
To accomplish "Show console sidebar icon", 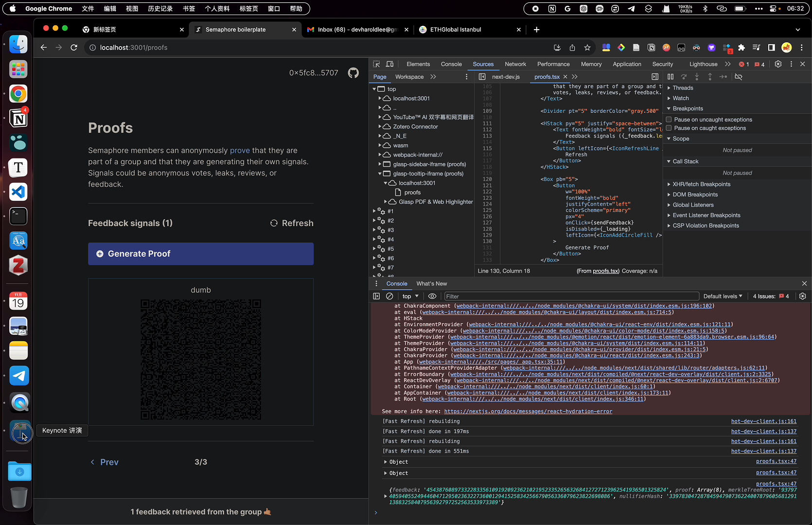I will [x=376, y=296].
